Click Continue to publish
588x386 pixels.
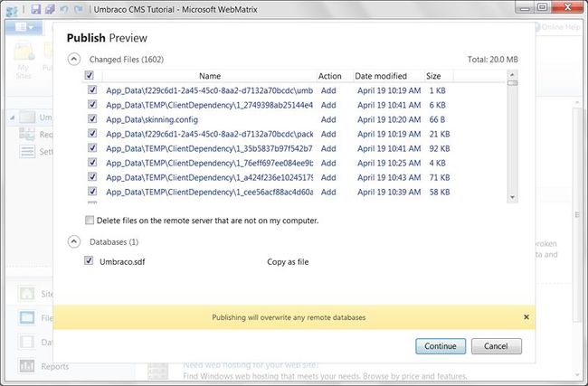[x=441, y=346]
